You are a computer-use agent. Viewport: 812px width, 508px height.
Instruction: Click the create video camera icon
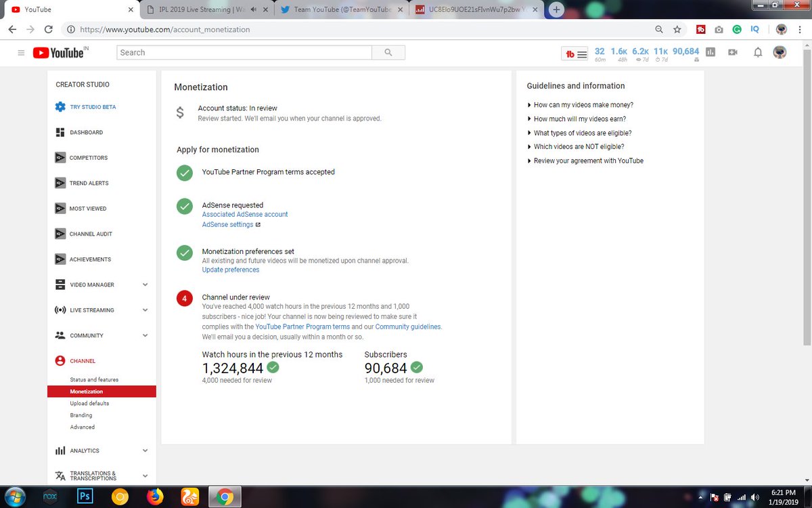tap(732, 53)
